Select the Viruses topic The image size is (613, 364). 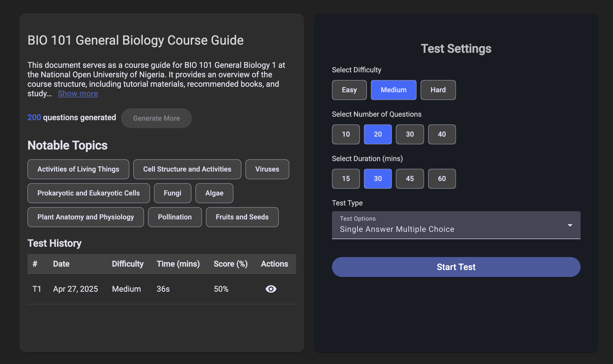(267, 169)
